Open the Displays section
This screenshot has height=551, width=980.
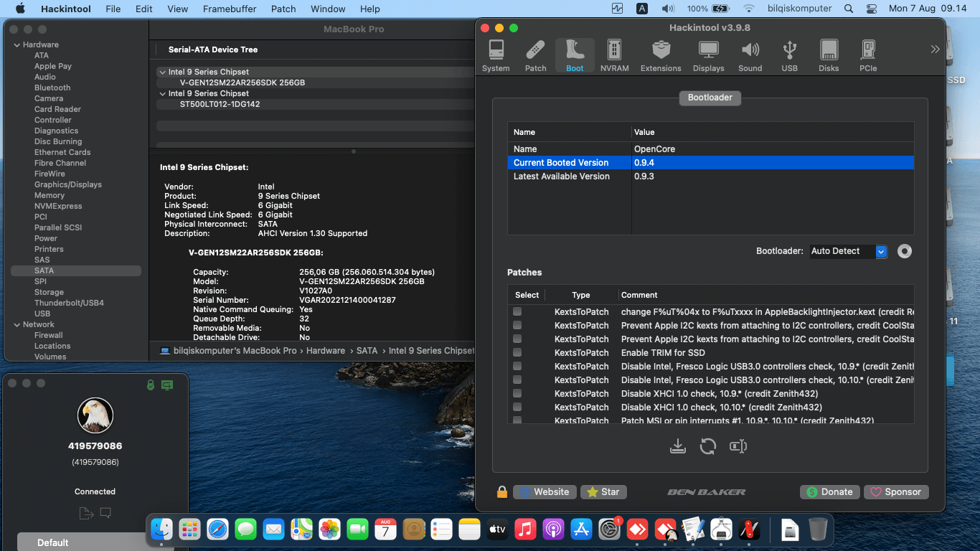pos(709,56)
